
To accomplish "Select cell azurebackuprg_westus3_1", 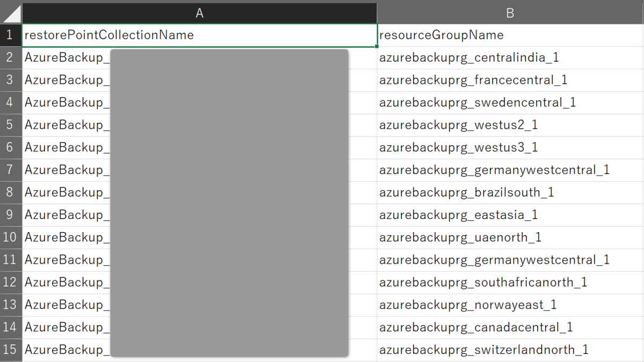I will (x=510, y=148).
